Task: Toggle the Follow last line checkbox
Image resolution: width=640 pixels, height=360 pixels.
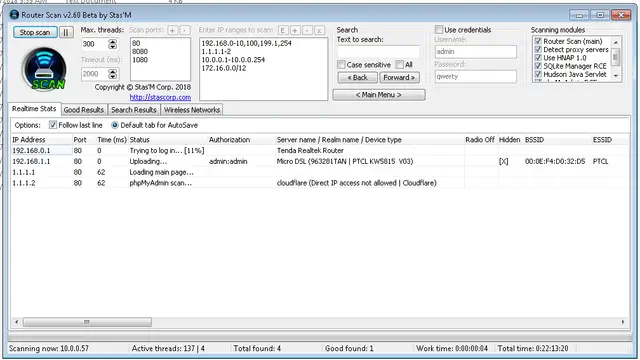Action: (53, 125)
